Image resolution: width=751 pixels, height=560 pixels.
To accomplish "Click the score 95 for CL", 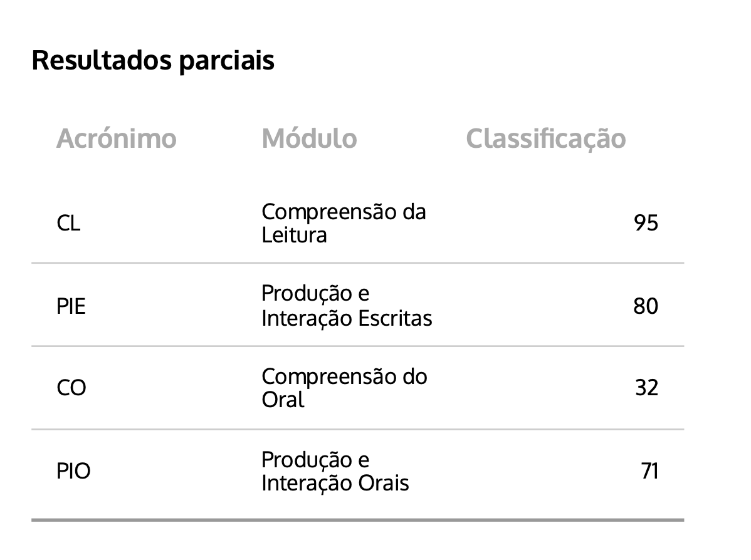I will pos(646,223).
